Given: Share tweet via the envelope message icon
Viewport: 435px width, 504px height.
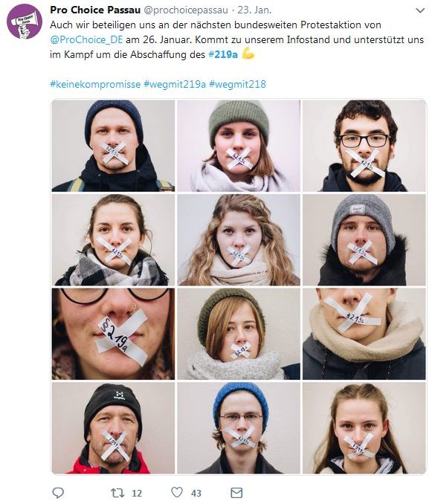Looking at the screenshot, I should tap(236, 492).
